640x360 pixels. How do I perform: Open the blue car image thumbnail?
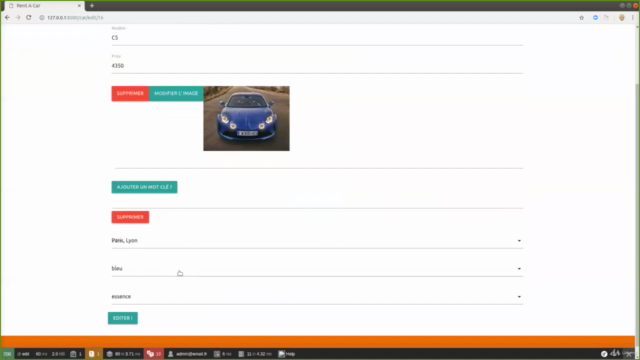click(247, 118)
